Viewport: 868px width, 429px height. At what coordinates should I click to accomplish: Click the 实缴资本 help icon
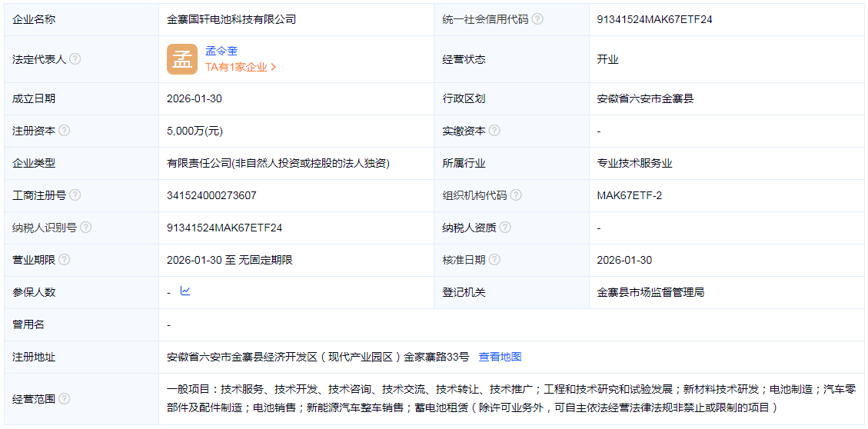pyautogui.click(x=494, y=131)
